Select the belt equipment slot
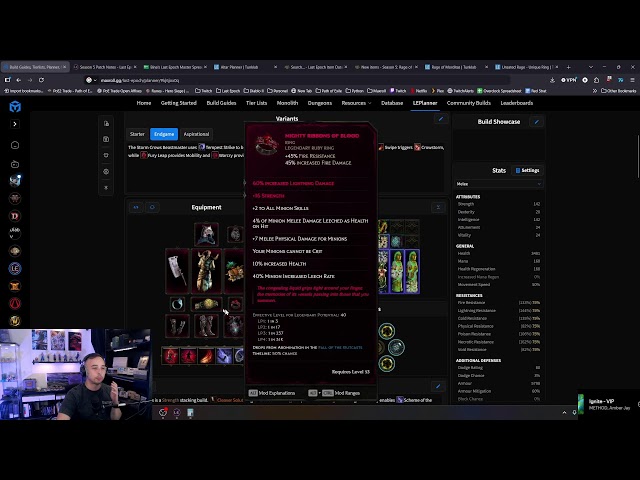The width and height of the screenshot is (640, 480). [206, 304]
